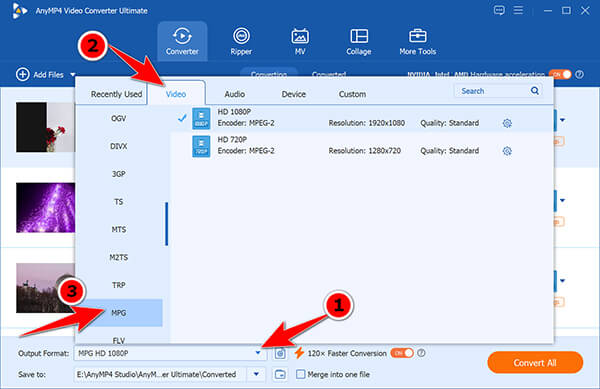The image size is (600, 389).
Task: Switch to the Device tab
Action: point(293,94)
